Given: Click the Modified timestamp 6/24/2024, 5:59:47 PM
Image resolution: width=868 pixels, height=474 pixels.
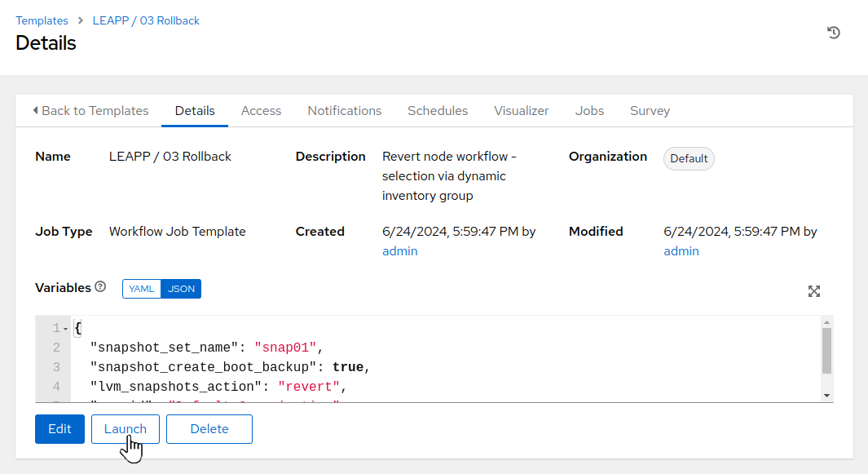Looking at the screenshot, I should [x=732, y=231].
